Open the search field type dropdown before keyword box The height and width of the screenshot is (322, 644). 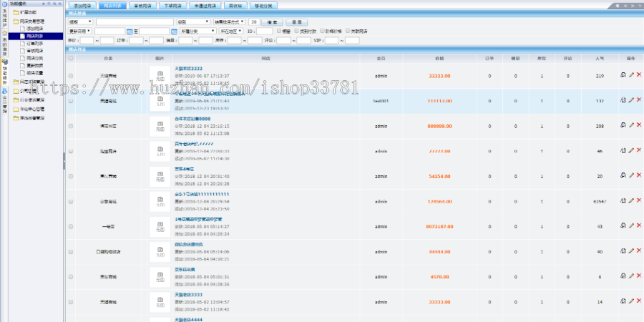pyautogui.click(x=80, y=21)
